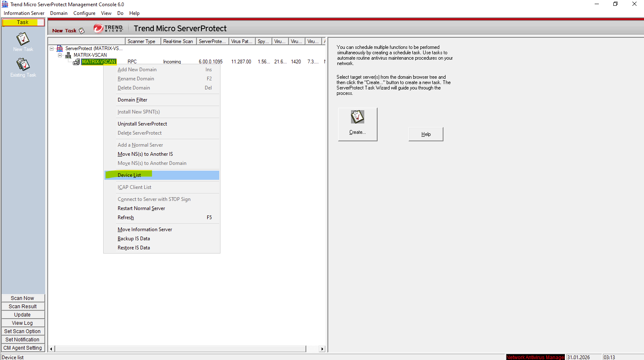Click the Scanner Type column header

click(x=141, y=41)
